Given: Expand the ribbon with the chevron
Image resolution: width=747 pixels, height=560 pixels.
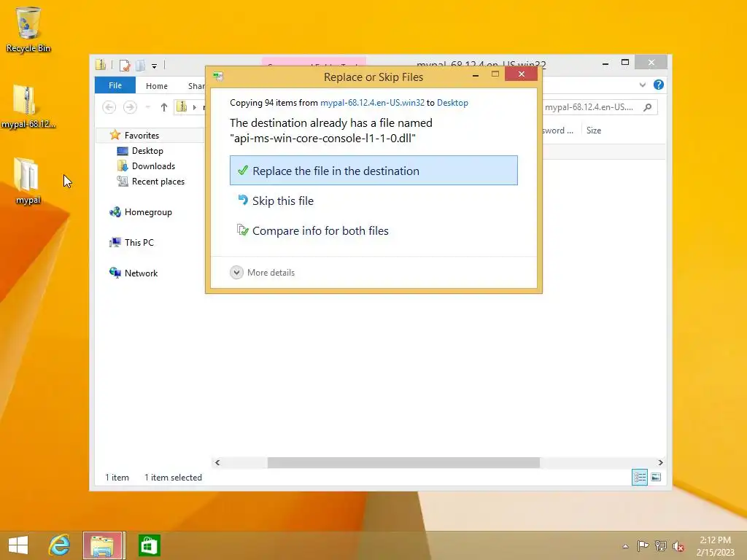Looking at the screenshot, I should 643,85.
